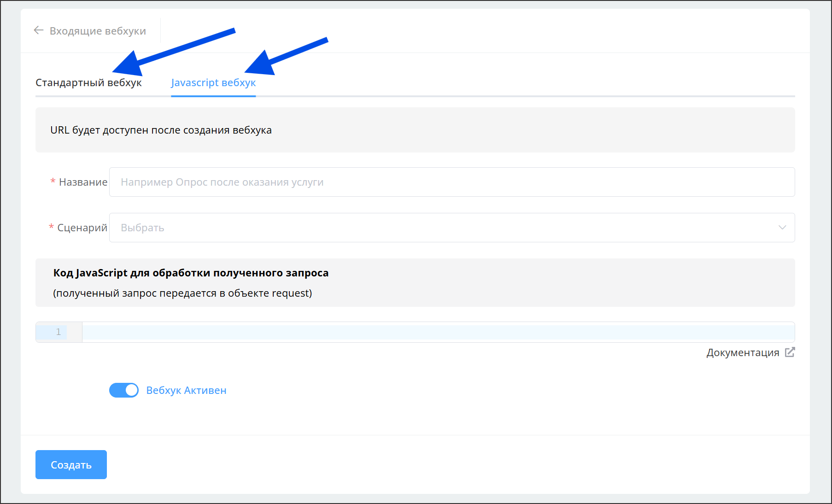Click the request object hint text

click(182, 293)
